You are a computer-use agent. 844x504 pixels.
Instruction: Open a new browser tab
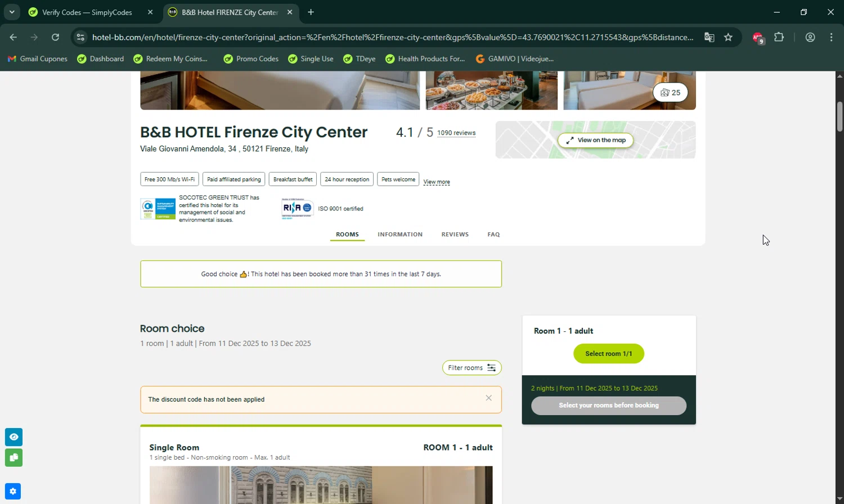pos(311,12)
